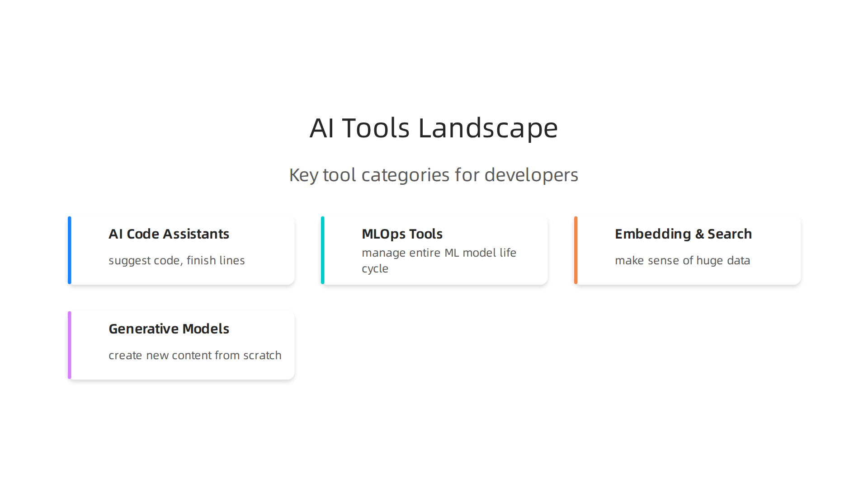
Task: Select the "MLOps Tools" card heading
Action: click(402, 234)
